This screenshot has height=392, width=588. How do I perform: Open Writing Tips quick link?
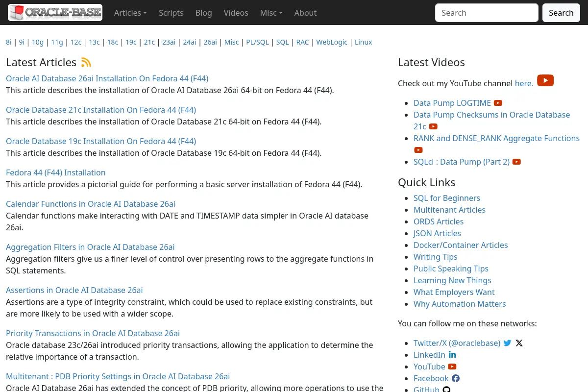(436, 257)
